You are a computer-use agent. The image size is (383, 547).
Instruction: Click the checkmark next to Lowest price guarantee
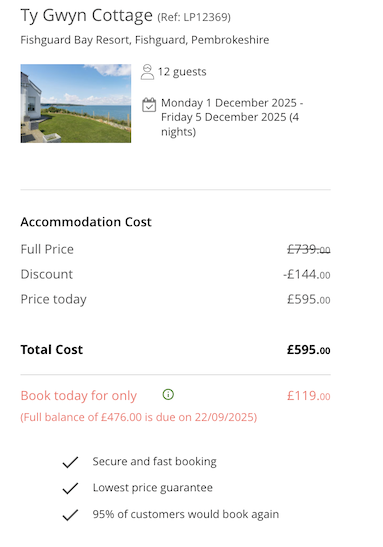tap(70, 488)
